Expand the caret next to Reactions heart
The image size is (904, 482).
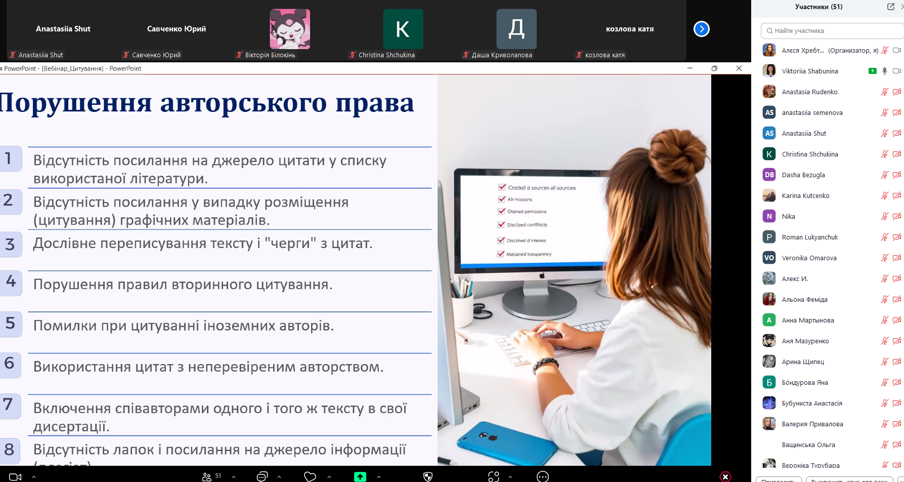pos(329,477)
